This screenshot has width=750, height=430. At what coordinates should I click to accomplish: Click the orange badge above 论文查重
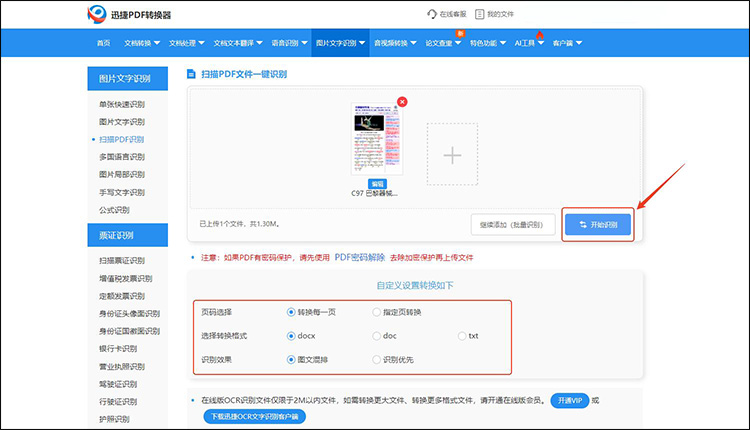(460, 34)
